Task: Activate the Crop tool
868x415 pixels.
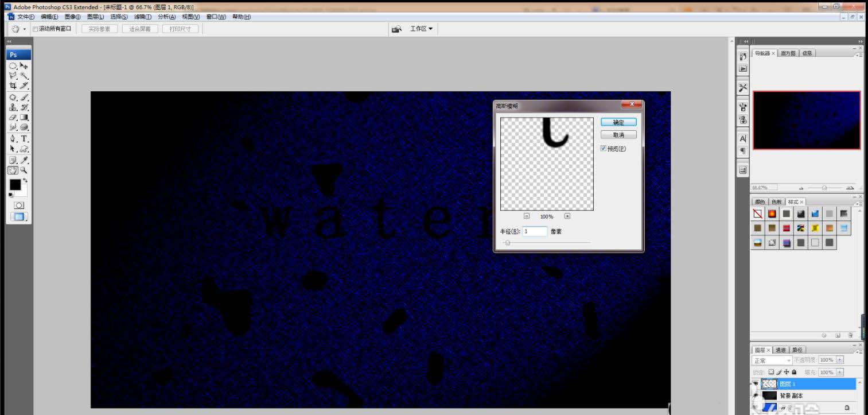Action: 13,86
